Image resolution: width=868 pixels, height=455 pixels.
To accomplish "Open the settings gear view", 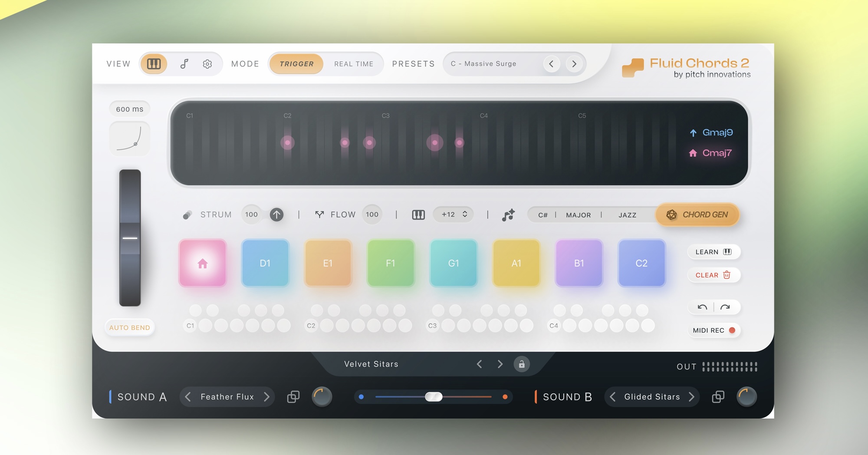I will click(207, 64).
